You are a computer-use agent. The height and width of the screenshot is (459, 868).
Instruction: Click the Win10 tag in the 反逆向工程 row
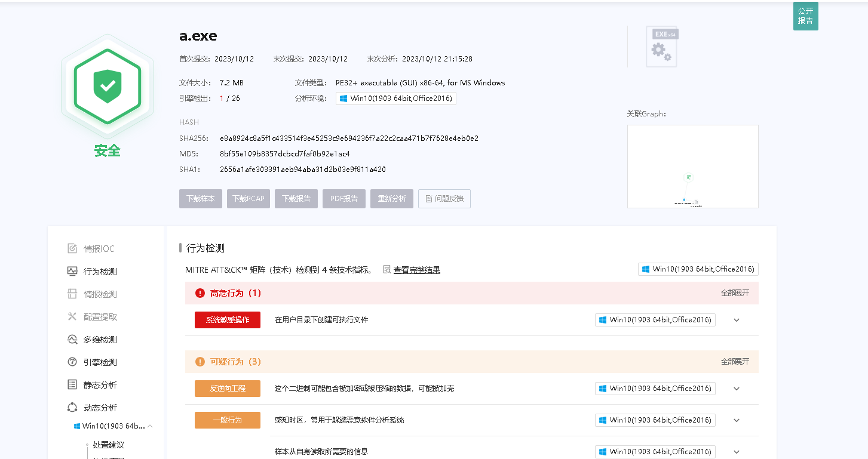pyautogui.click(x=655, y=389)
